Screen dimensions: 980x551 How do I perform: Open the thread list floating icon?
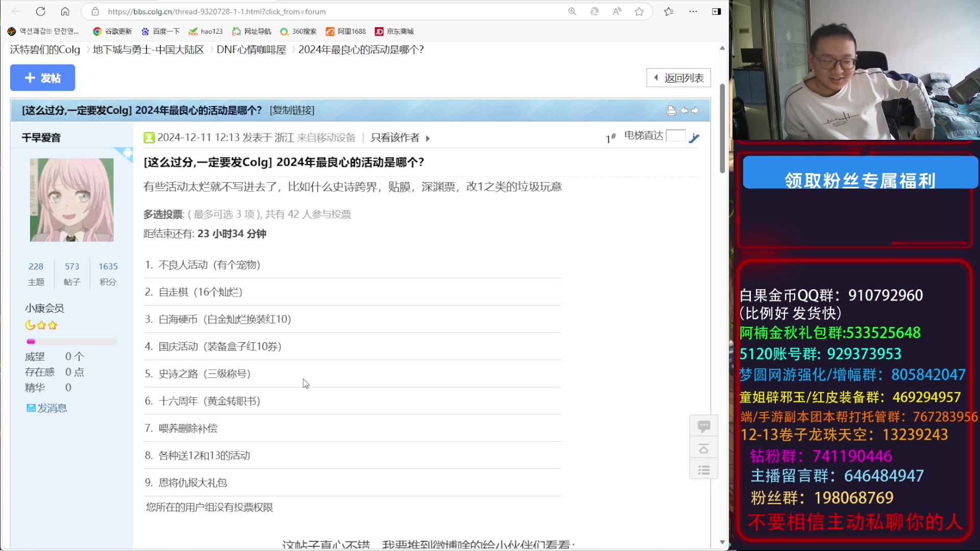coord(704,470)
